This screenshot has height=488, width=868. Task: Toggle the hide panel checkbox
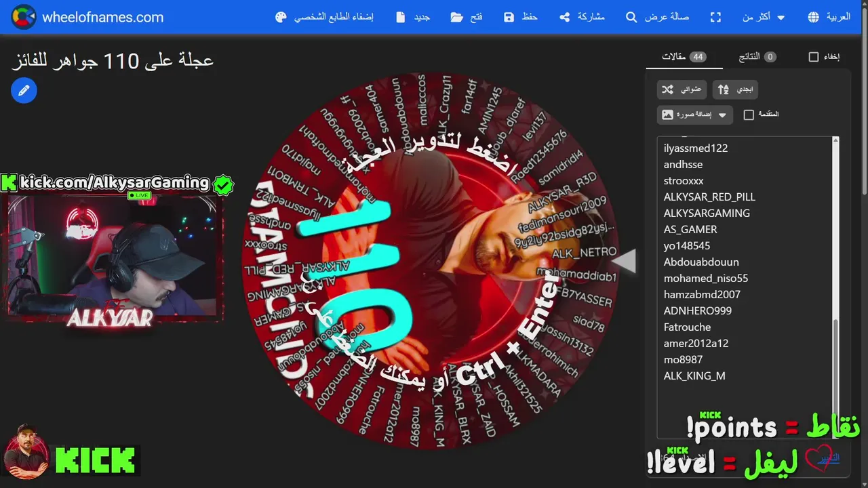814,57
